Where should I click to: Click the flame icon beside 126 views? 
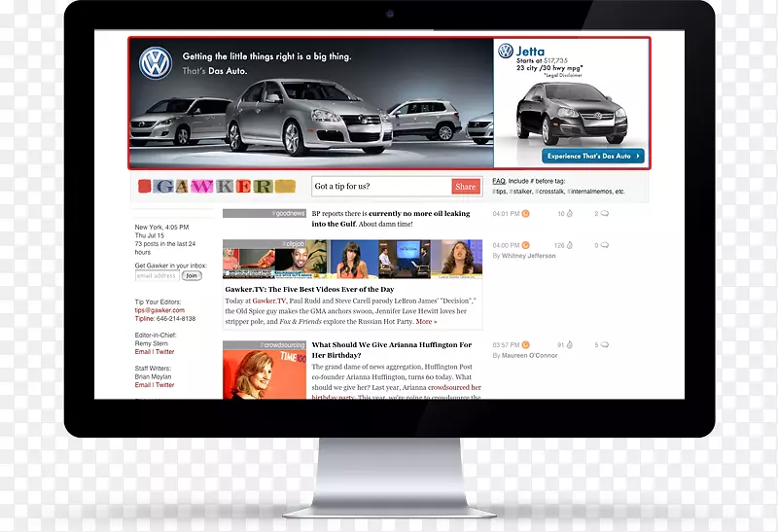570,246
